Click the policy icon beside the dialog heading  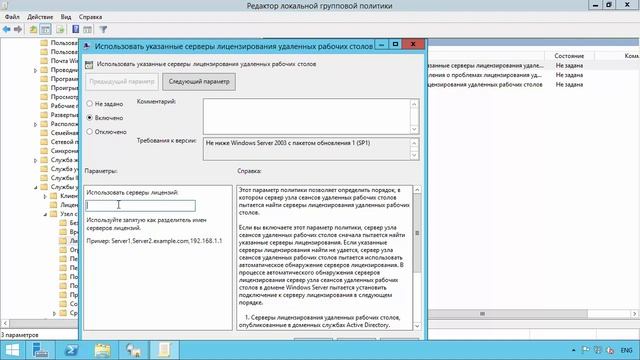coord(89,64)
